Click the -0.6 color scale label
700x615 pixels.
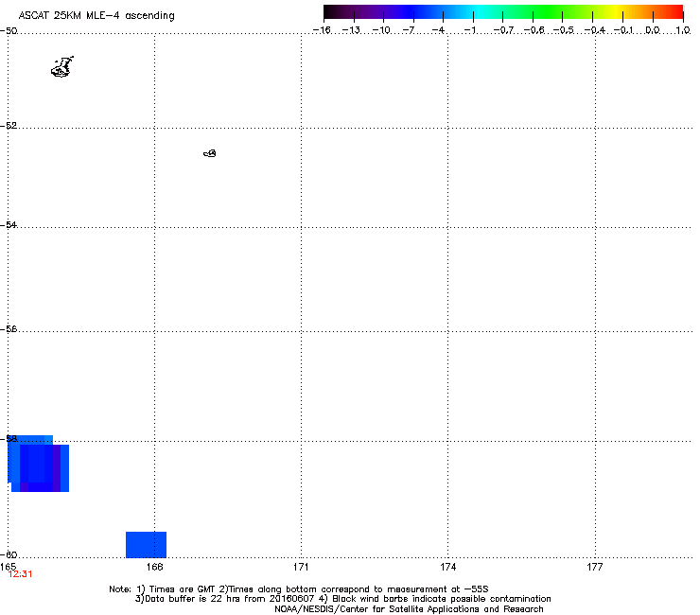tap(534, 30)
